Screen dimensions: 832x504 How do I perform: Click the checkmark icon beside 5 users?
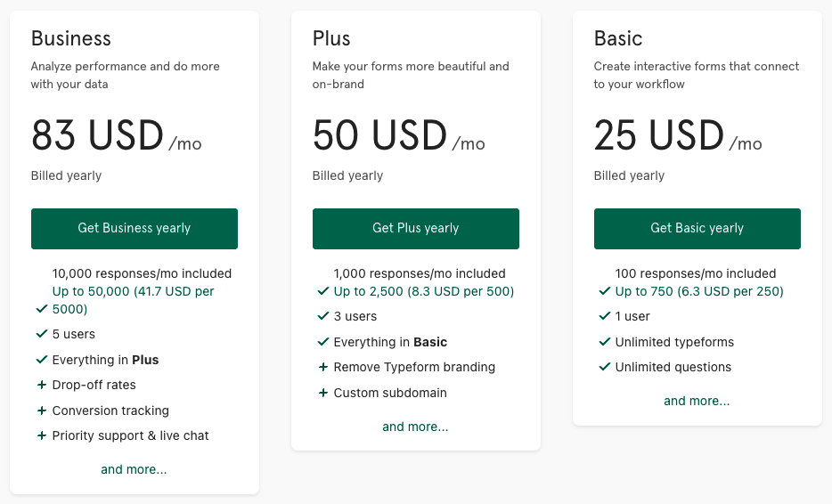[x=41, y=334]
